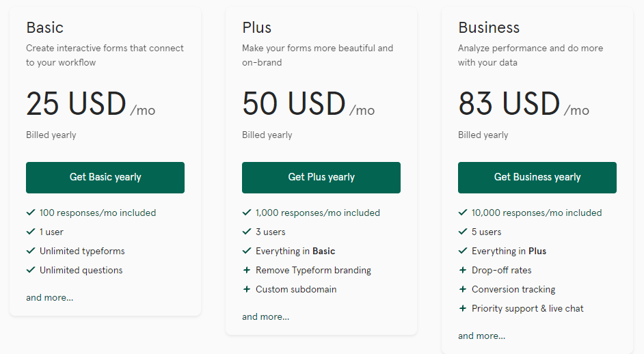Click the plus icon beside Remove Typeform branding
Screen dimensions: 644x354
coord(246,270)
